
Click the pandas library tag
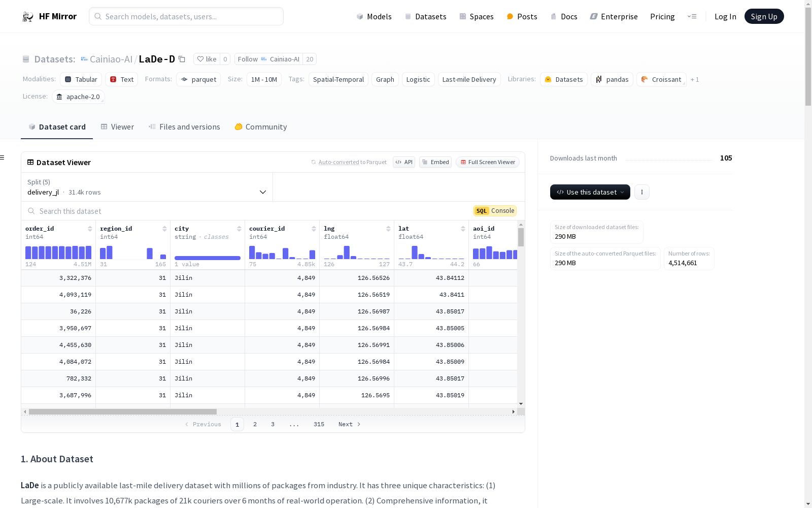click(x=612, y=79)
